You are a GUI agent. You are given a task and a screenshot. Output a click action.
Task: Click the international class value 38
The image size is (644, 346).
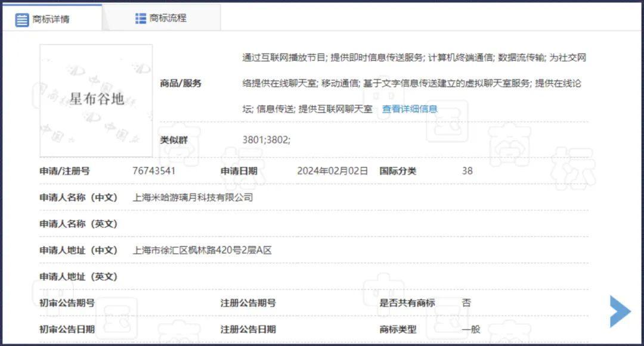[x=467, y=171]
